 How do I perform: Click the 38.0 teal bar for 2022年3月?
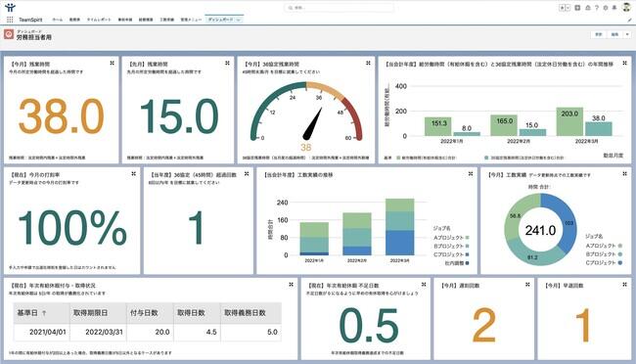coord(599,129)
